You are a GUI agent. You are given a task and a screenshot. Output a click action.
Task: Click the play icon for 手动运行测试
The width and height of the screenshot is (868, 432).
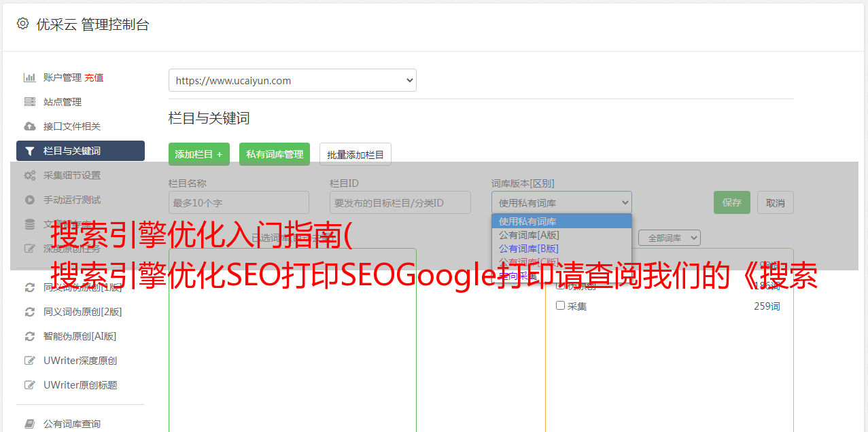(x=30, y=200)
